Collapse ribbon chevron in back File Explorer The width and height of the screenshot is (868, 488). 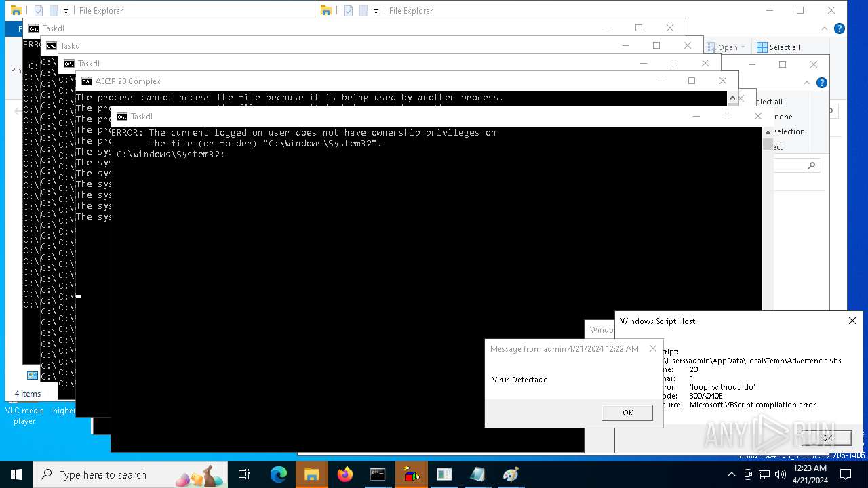(x=825, y=28)
